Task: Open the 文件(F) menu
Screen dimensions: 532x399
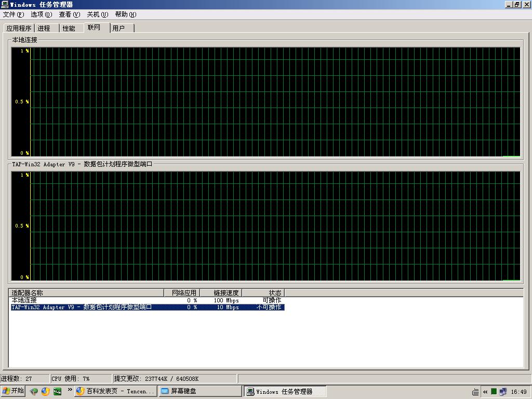Action: (x=14, y=15)
